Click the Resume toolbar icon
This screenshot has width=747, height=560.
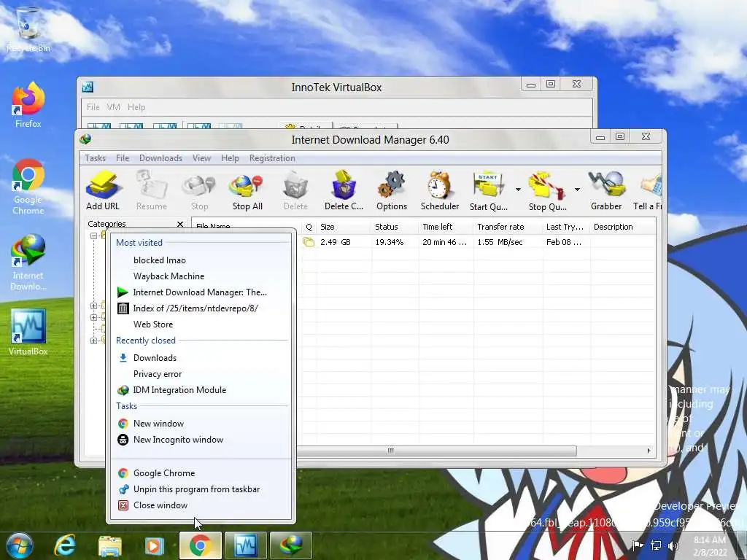[x=152, y=192]
